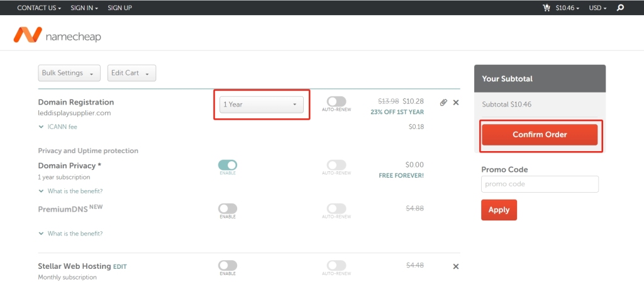Toggle auto-renew for Domain Registration
This screenshot has height=284, width=644.
click(336, 101)
